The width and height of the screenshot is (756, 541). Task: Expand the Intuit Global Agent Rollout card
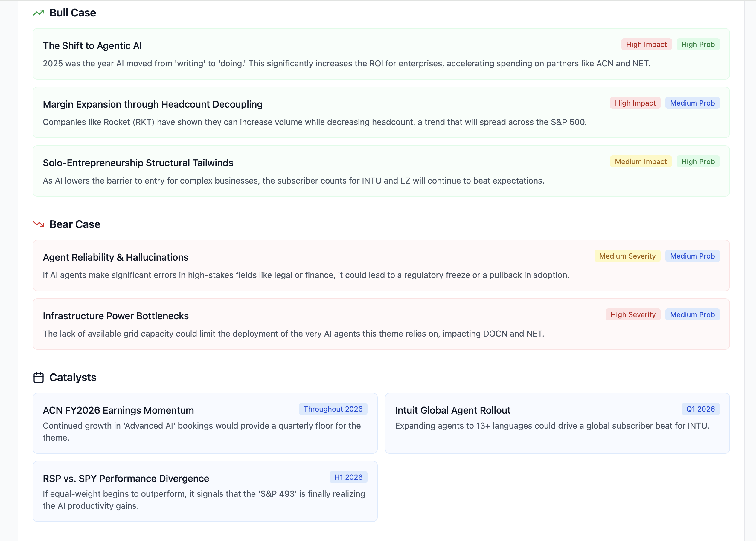[557, 424]
